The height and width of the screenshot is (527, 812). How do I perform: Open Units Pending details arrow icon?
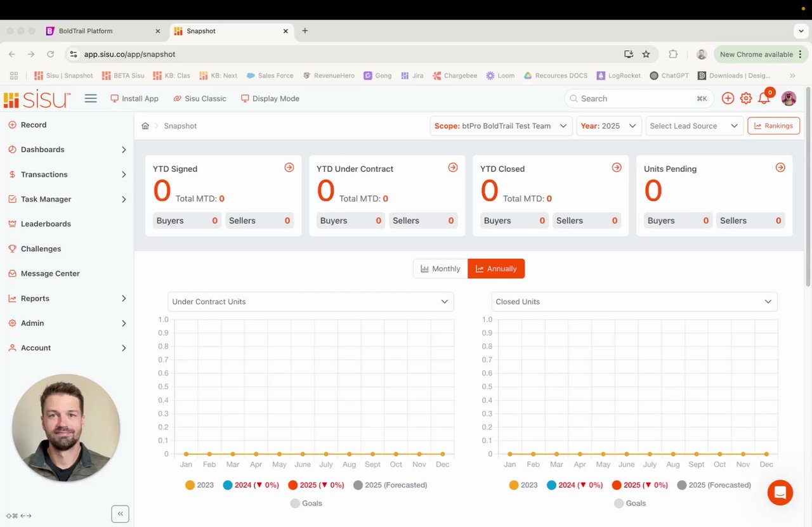pyautogui.click(x=780, y=167)
